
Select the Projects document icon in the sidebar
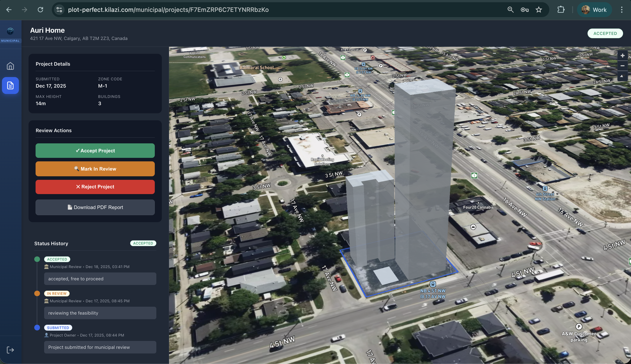pyautogui.click(x=11, y=85)
